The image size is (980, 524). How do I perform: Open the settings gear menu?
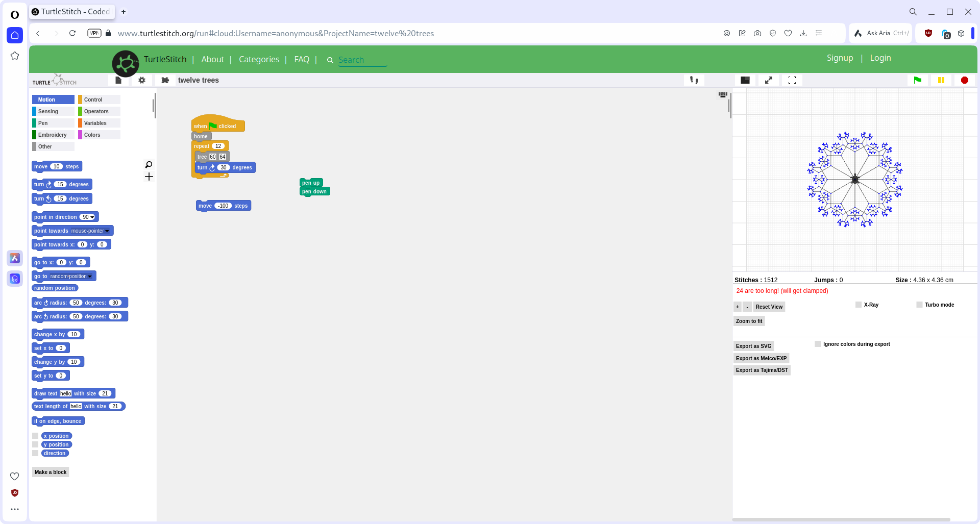tap(142, 80)
